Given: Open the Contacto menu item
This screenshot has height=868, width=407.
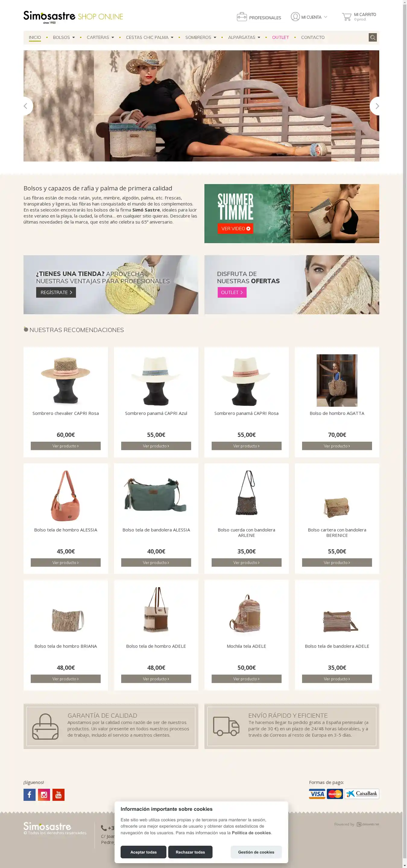Looking at the screenshot, I should (x=313, y=37).
